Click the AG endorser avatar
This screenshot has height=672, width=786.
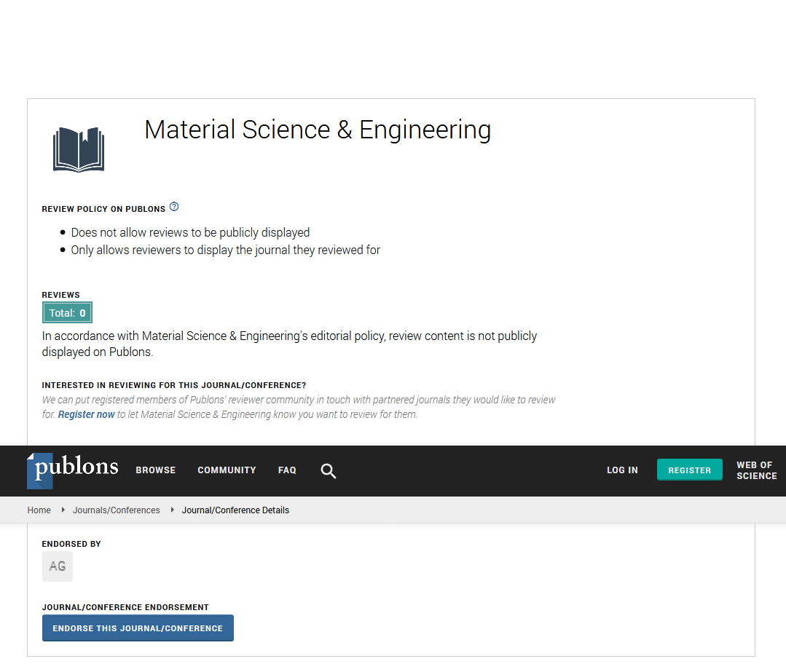pos(58,566)
